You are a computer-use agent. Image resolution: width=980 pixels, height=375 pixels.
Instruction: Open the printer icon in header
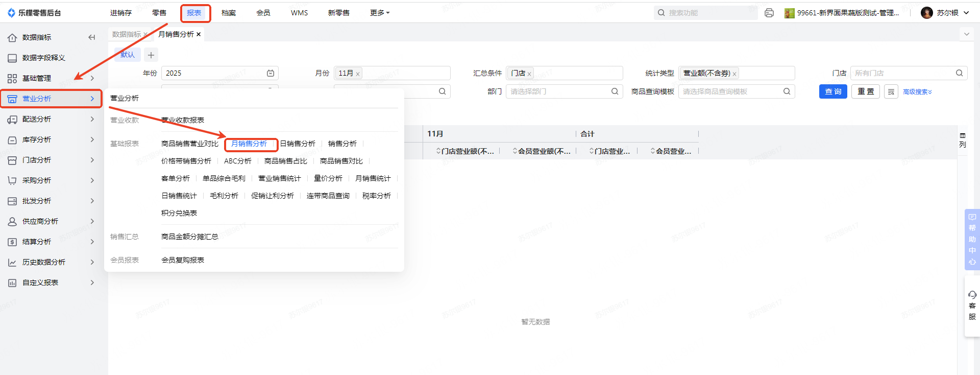click(769, 13)
